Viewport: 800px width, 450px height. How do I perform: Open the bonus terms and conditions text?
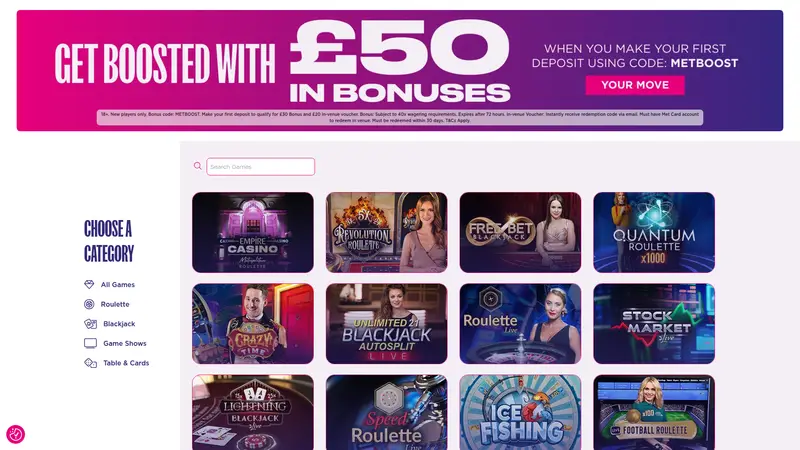[399, 117]
